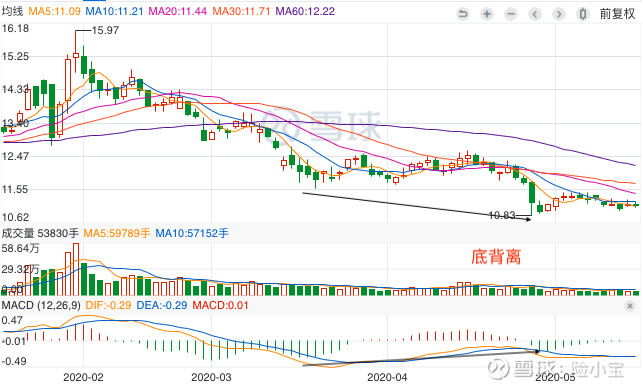Open the 前复权 adjustment dropdown
This screenshot has height=389, width=643.
coord(617,14)
